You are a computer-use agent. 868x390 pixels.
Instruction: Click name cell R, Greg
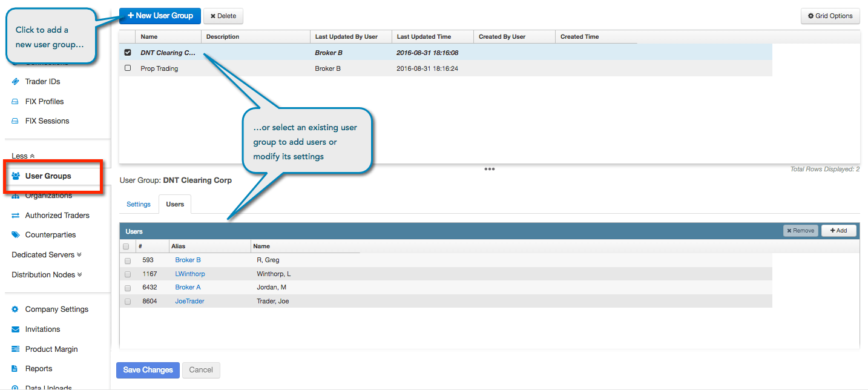268,260
